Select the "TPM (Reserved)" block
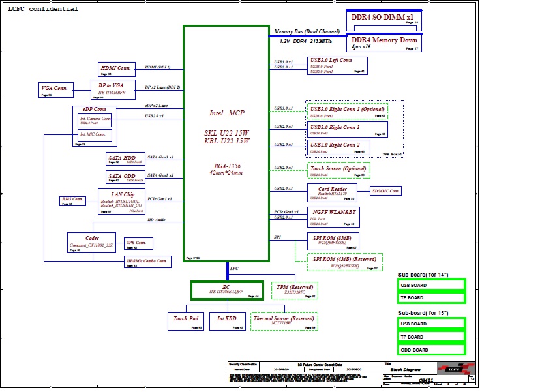The width and height of the screenshot is (555, 392). [x=295, y=291]
